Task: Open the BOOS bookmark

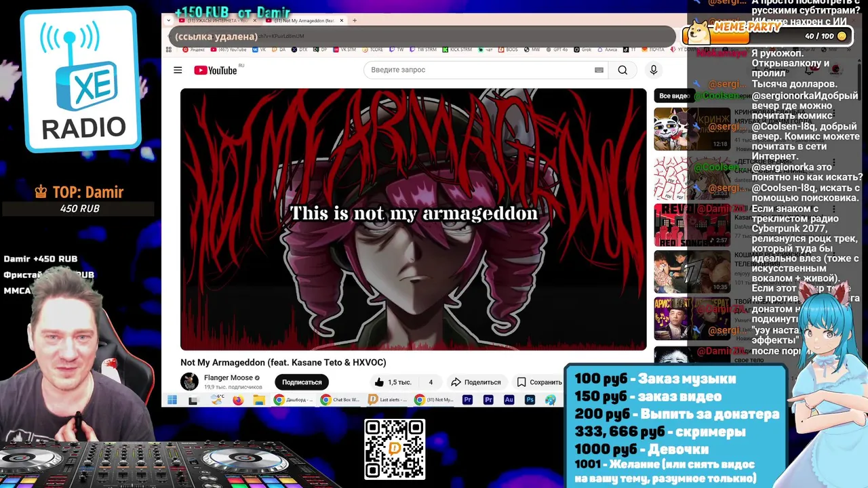Action: click(508, 49)
